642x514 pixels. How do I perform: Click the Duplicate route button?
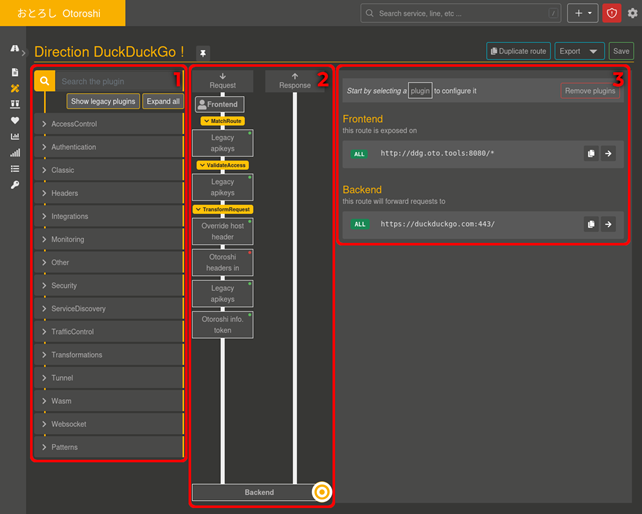coord(518,51)
